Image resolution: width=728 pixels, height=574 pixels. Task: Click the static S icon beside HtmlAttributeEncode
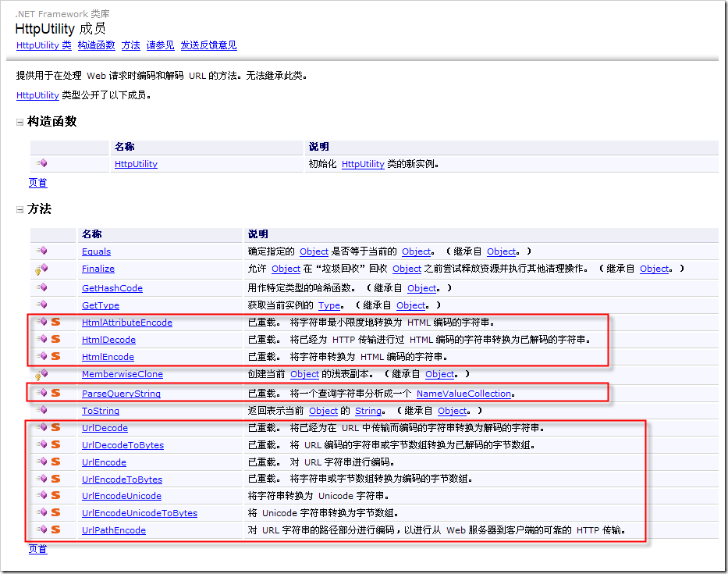coord(55,322)
